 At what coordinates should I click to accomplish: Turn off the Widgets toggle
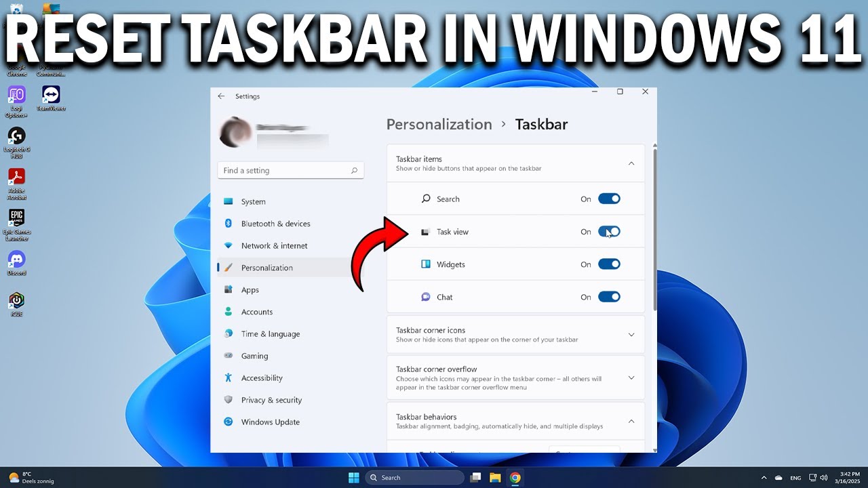click(609, 264)
